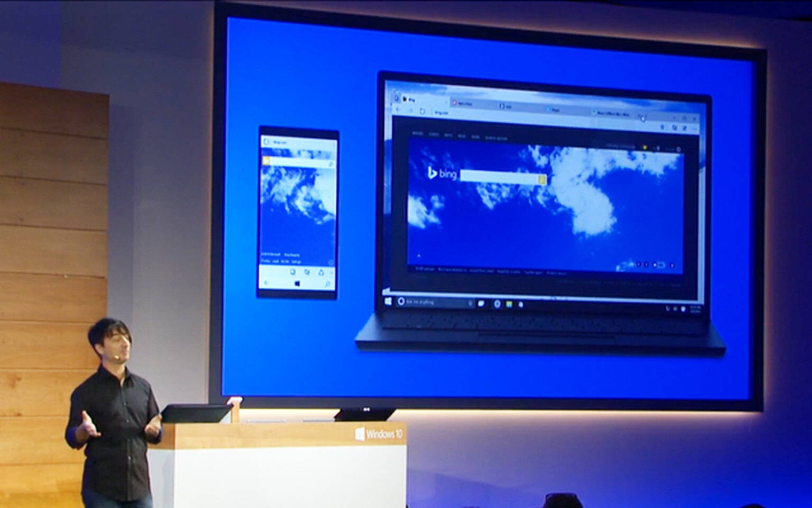Switch to the second browser tab with red icon

(x=473, y=103)
